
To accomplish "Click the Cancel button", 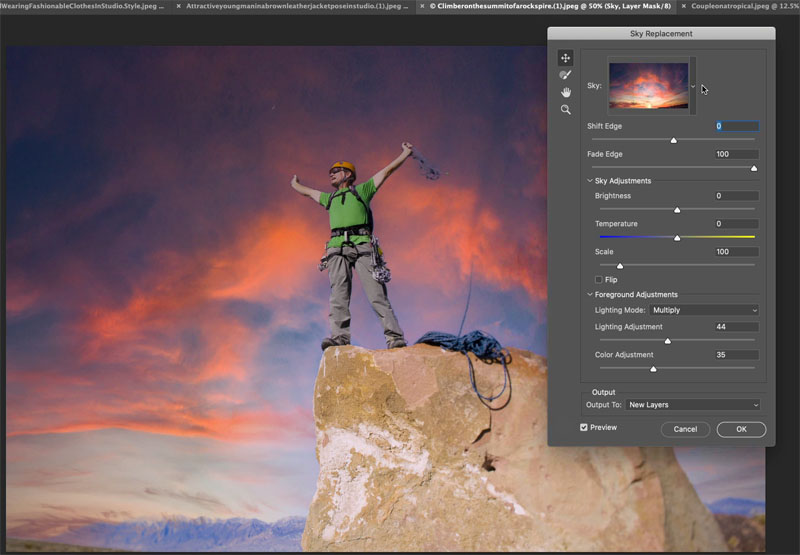I will point(685,429).
